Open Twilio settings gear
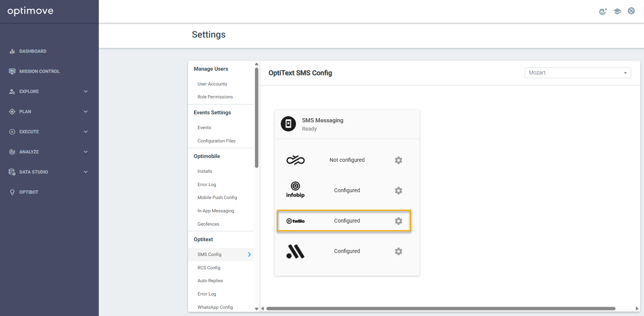Viewport: 644px width, 316px height. [399, 221]
